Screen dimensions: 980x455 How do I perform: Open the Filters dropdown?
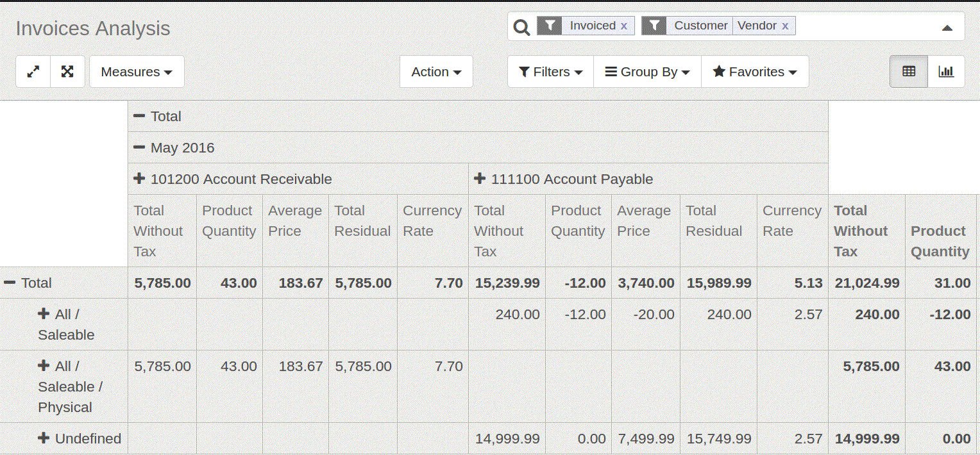(x=550, y=72)
